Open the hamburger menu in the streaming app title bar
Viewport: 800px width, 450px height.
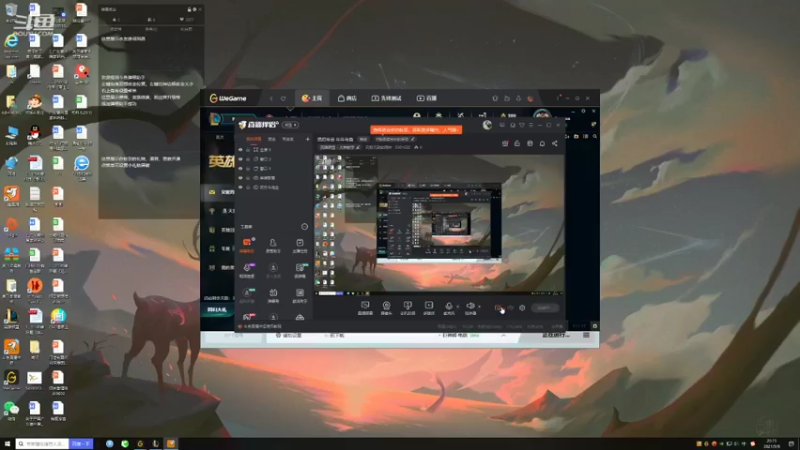(x=531, y=125)
